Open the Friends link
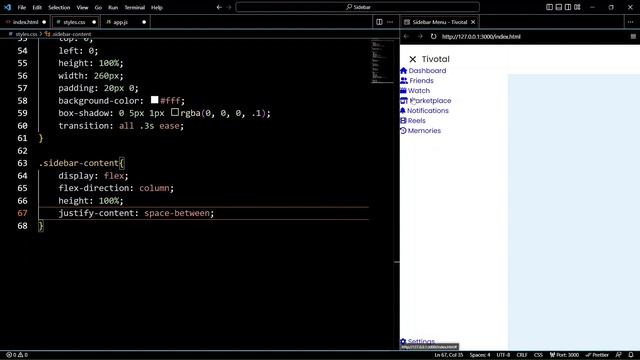640x360 pixels. pos(421,80)
